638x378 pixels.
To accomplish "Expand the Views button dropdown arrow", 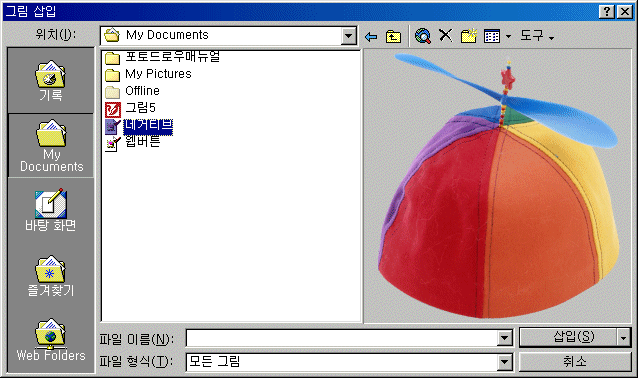I will (x=508, y=37).
